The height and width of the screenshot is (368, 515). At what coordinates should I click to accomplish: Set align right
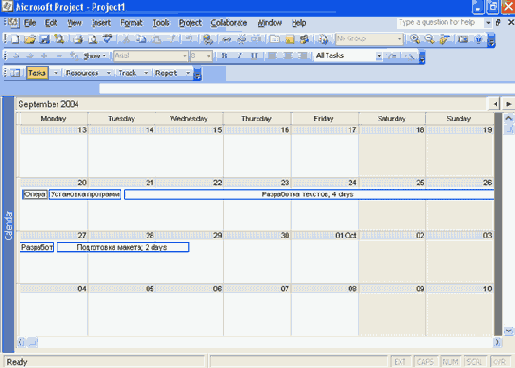coord(302,56)
